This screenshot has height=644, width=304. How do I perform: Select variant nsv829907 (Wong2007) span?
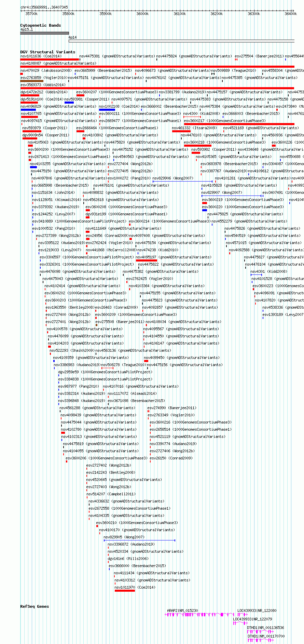click(x=232, y=196)
